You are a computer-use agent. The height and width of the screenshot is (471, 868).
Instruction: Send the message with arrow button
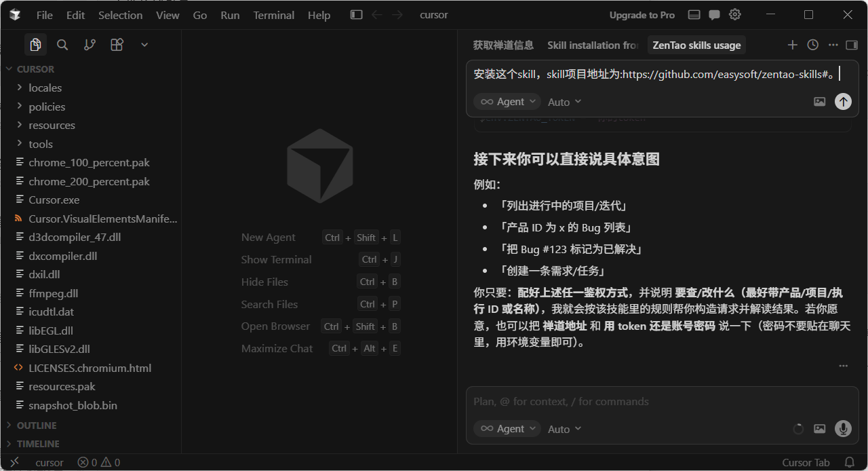pyautogui.click(x=843, y=101)
